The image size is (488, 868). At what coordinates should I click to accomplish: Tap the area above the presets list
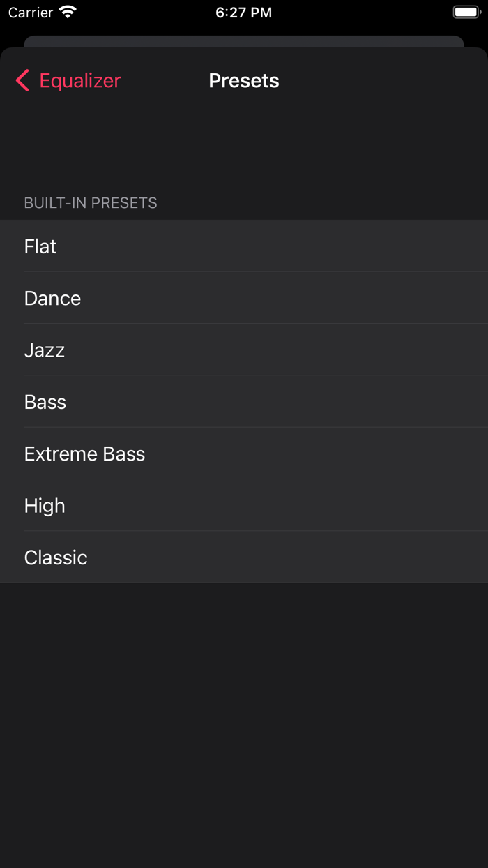click(x=244, y=147)
